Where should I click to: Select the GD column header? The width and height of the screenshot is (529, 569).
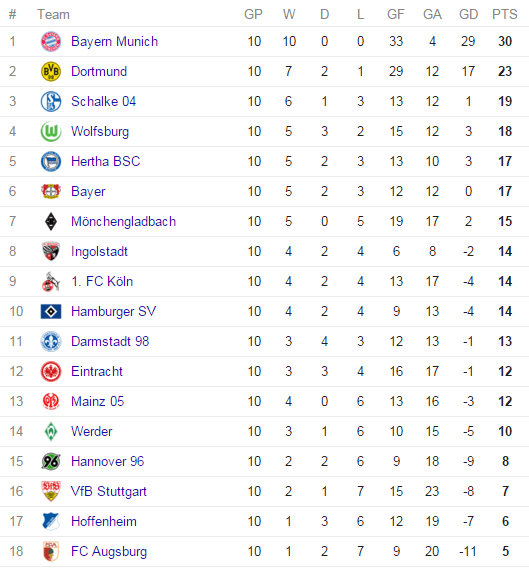point(468,15)
